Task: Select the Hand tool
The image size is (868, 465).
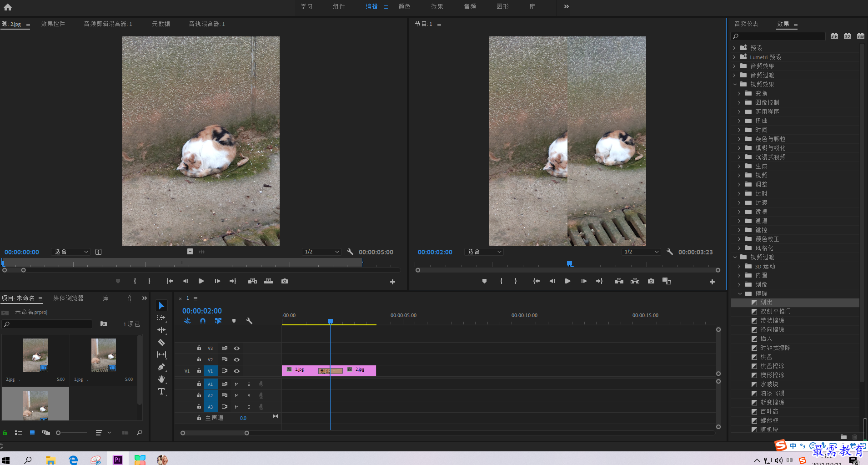Action: 161,379
